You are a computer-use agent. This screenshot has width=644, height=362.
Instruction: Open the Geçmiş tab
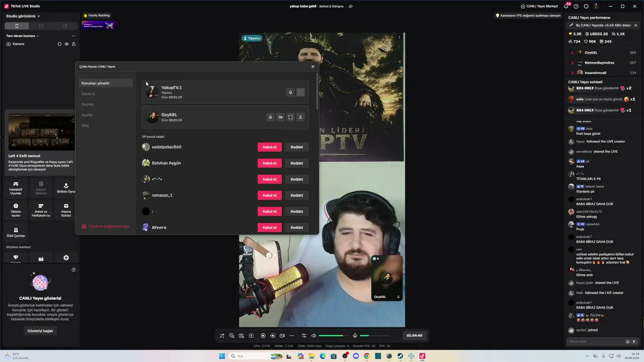[88, 104]
